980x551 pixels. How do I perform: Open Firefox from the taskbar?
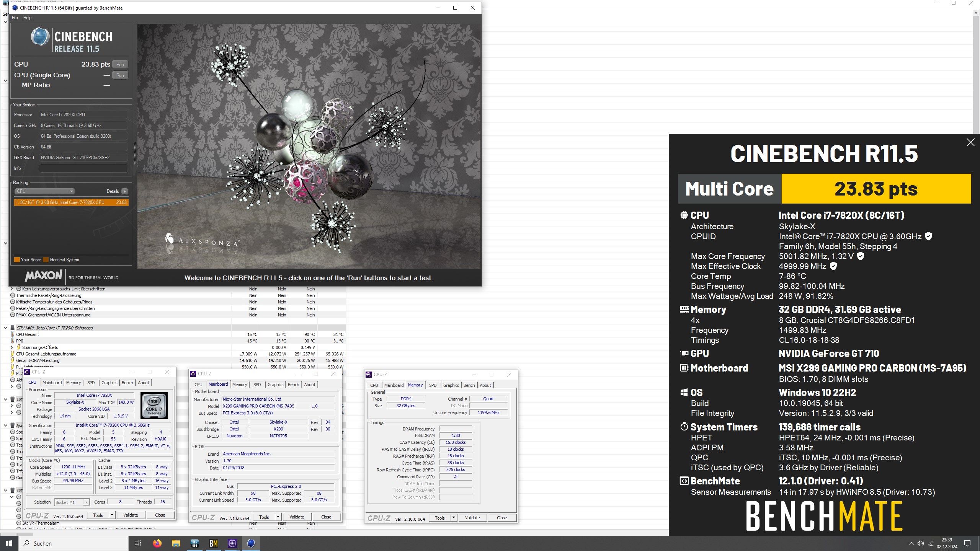[x=157, y=543]
